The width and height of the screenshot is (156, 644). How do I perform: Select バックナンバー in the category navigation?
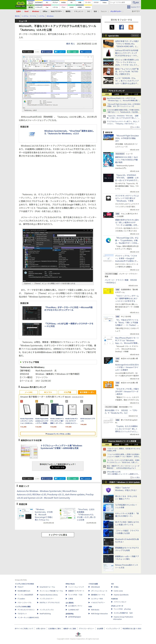[x=116, y=11]
